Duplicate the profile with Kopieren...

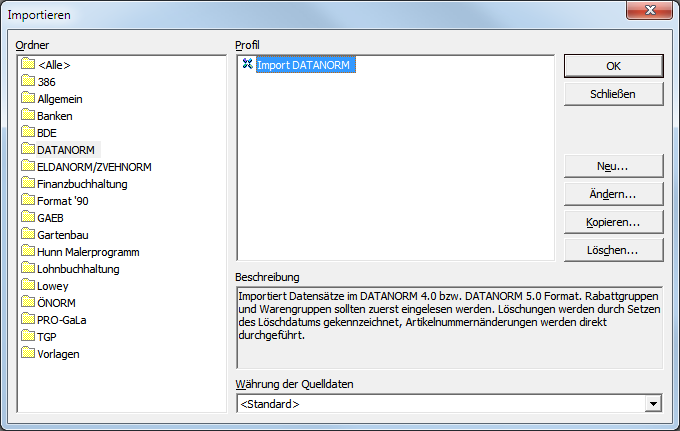coord(613,222)
